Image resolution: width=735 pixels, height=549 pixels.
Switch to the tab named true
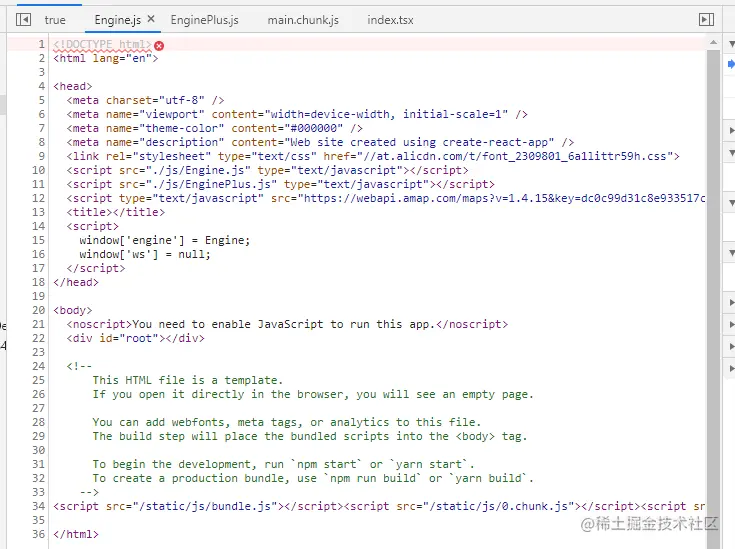(x=55, y=20)
